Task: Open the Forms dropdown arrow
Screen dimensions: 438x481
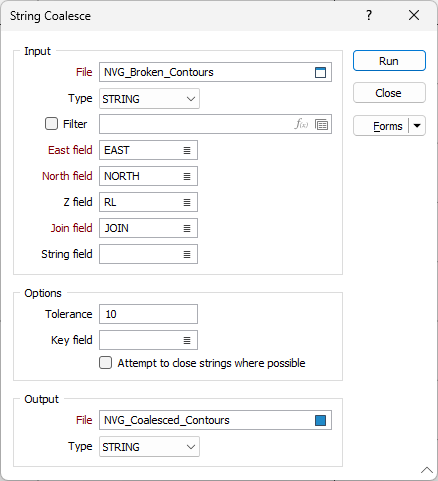Action: pyautogui.click(x=417, y=126)
